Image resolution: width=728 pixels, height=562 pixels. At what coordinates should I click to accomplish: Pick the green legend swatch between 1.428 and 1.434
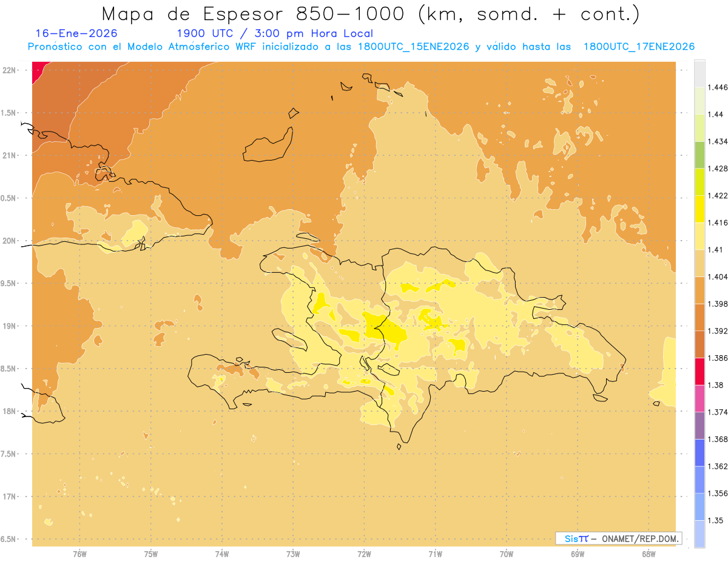[x=699, y=155]
